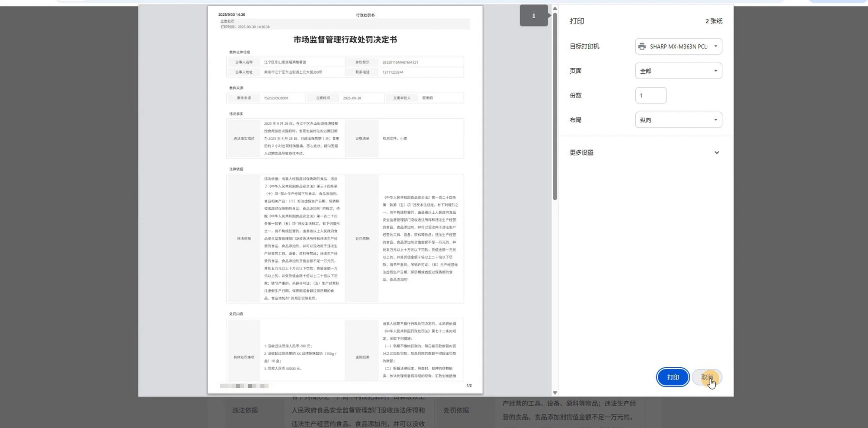Viewport: 868px width, 428px height.
Task: Click the phone number 13711223344 in preview
Action: pyautogui.click(x=393, y=72)
